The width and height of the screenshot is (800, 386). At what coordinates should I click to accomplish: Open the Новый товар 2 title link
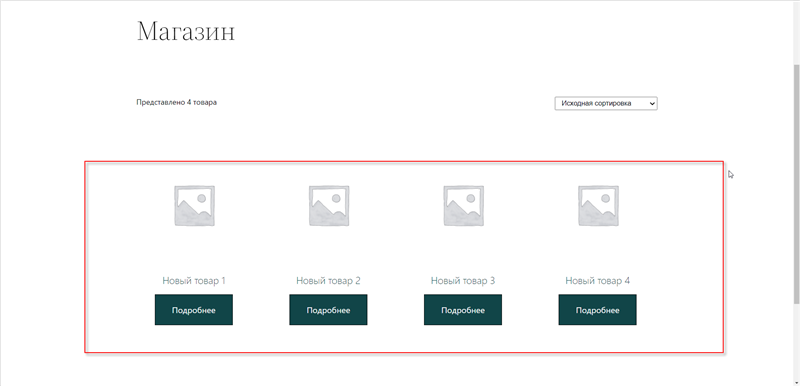click(329, 280)
